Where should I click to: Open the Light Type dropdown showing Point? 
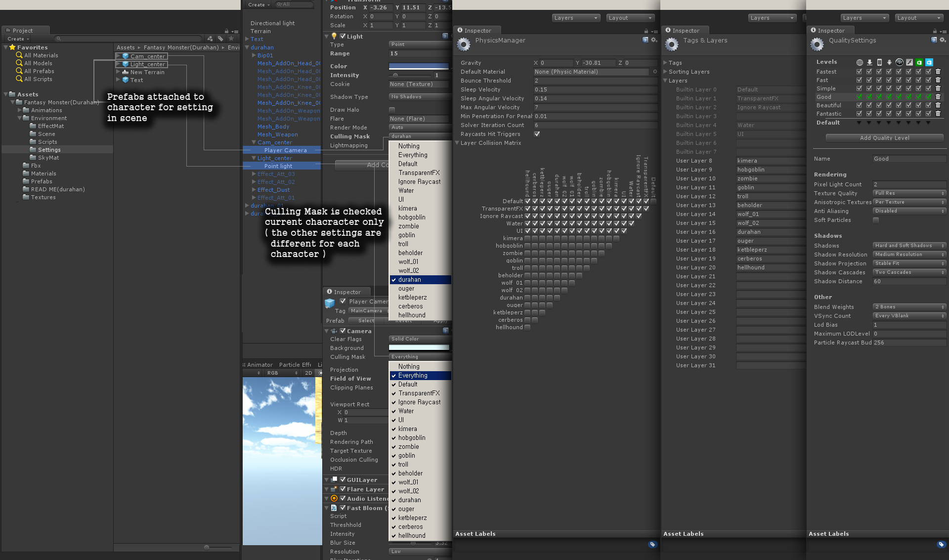click(420, 44)
